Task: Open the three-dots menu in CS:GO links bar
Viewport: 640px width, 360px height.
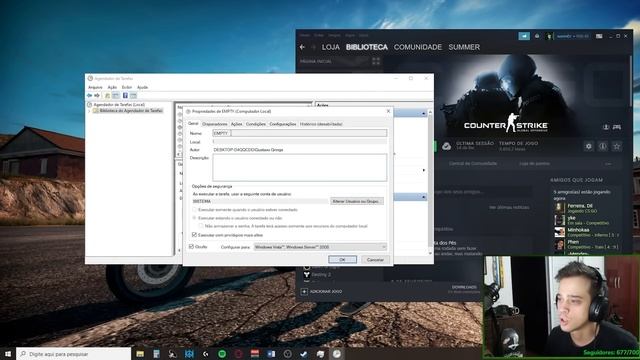Action: (608, 164)
